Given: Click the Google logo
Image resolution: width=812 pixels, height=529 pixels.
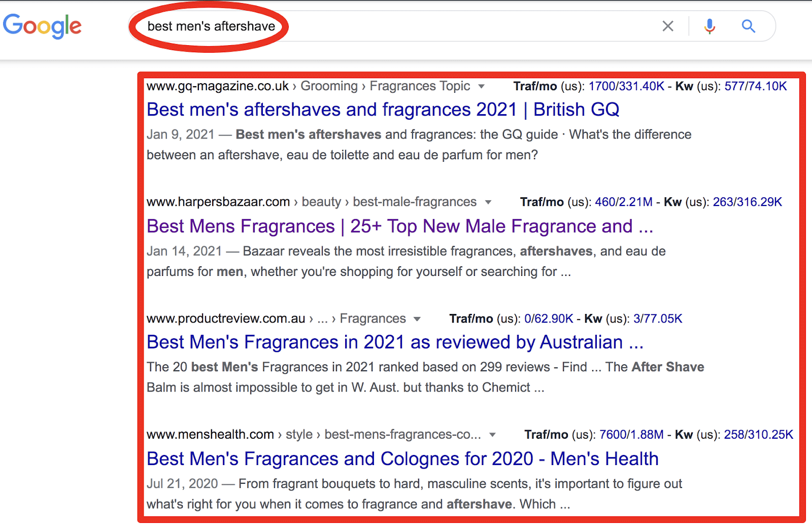Looking at the screenshot, I should [42, 25].
